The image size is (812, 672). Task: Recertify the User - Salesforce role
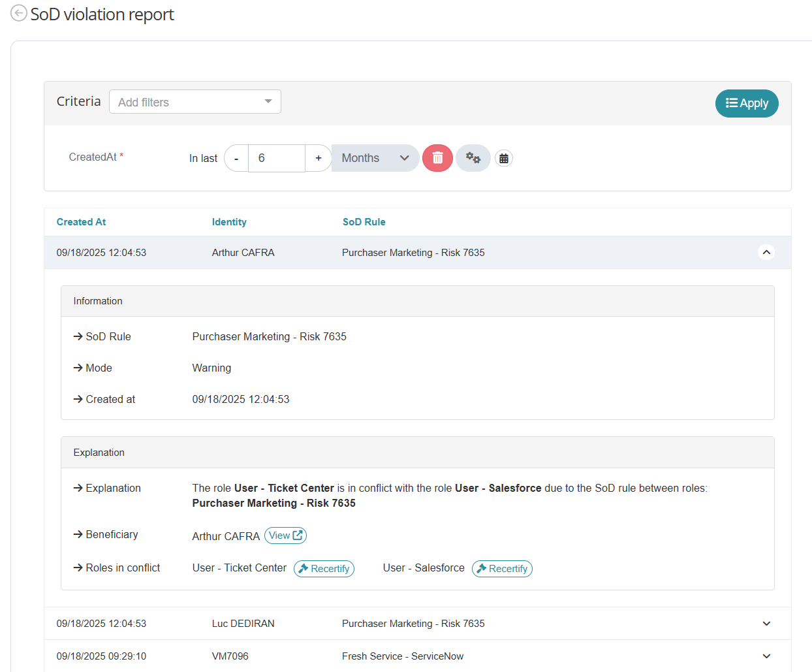(502, 569)
